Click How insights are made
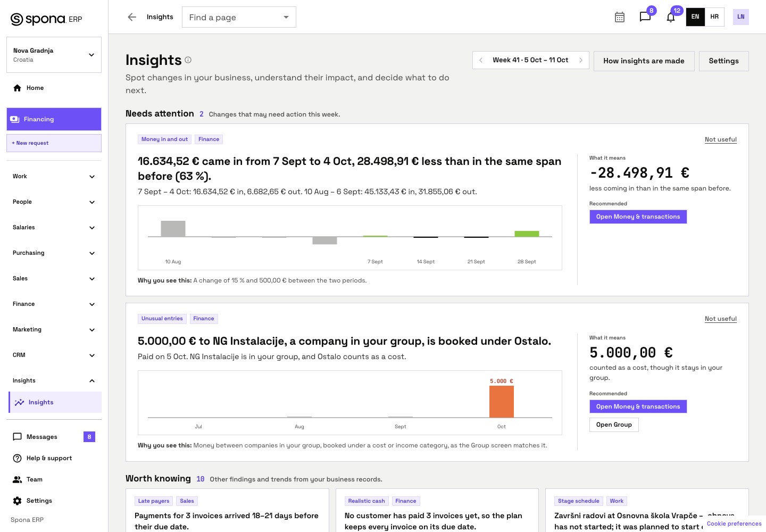This screenshot has width=766, height=532. (x=644, y=61)
